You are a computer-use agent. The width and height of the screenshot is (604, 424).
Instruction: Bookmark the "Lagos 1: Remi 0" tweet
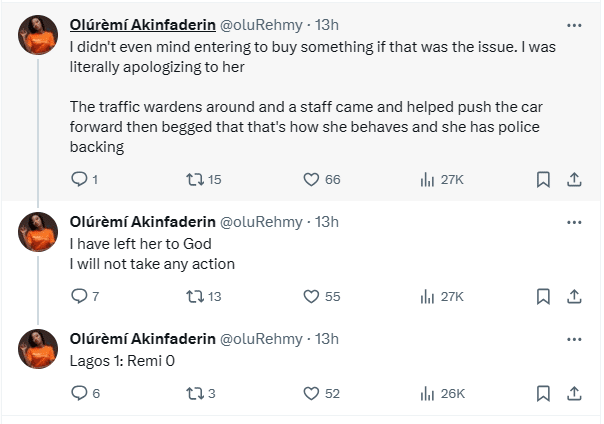[543, 393]
